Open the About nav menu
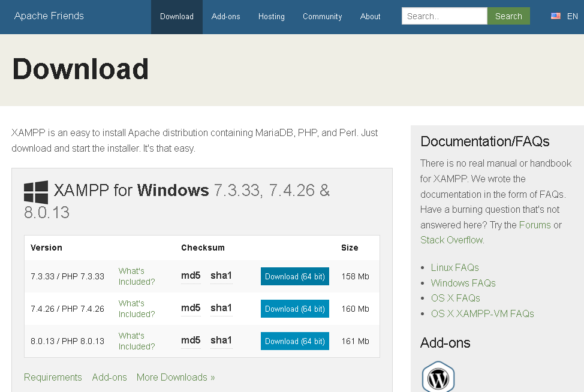This screenshot has height=392, width=584. [x=370, y=17]
